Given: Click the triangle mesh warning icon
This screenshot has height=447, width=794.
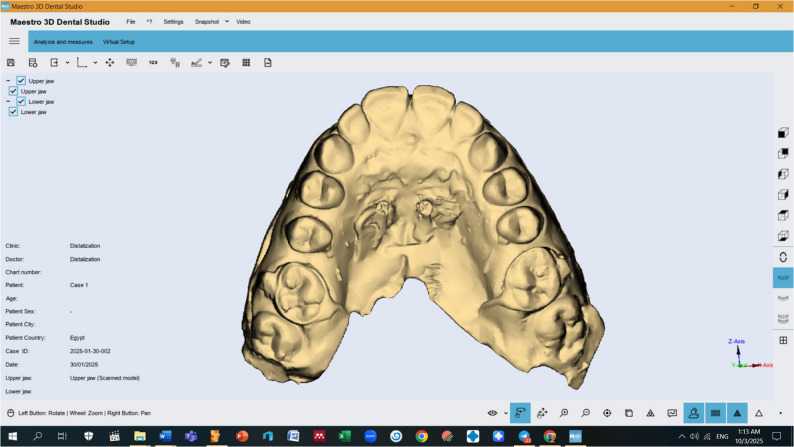Looking at the screenshot, I should pos(650,413).
